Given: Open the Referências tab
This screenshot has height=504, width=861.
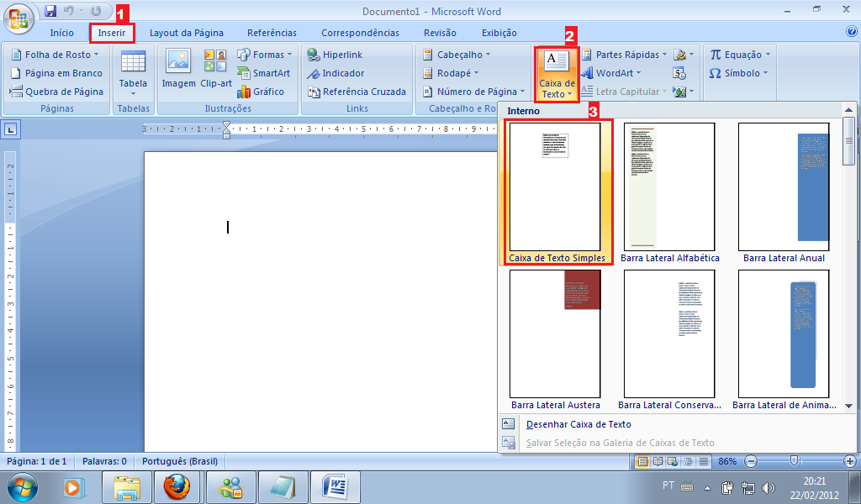Looking at the screenshot, I should point(272,33).
